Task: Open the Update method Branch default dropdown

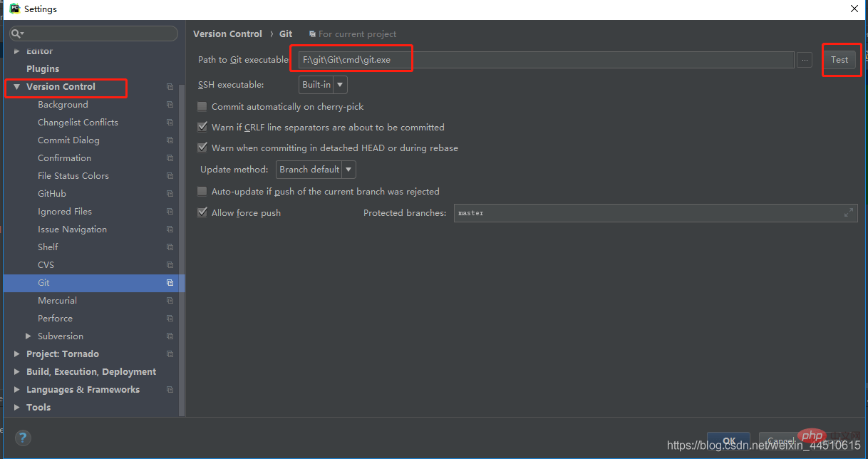Action: (x=316, y=170)
